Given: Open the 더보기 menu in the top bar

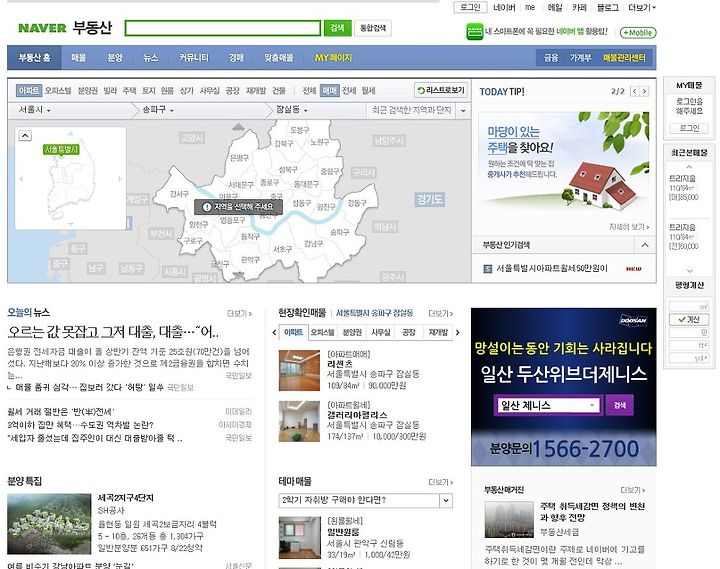Looking at the screenshot, I should [x=642, y=7].
